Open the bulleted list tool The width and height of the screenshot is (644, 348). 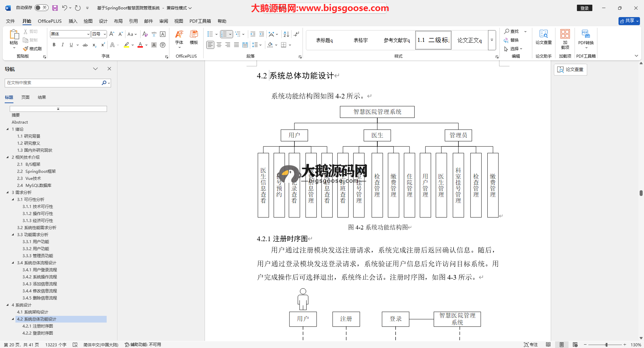[x=210, y=34]
